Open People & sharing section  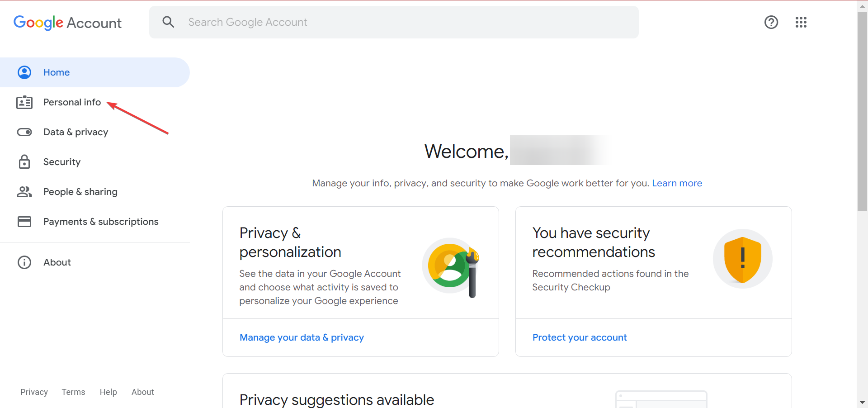coord(95,192)
